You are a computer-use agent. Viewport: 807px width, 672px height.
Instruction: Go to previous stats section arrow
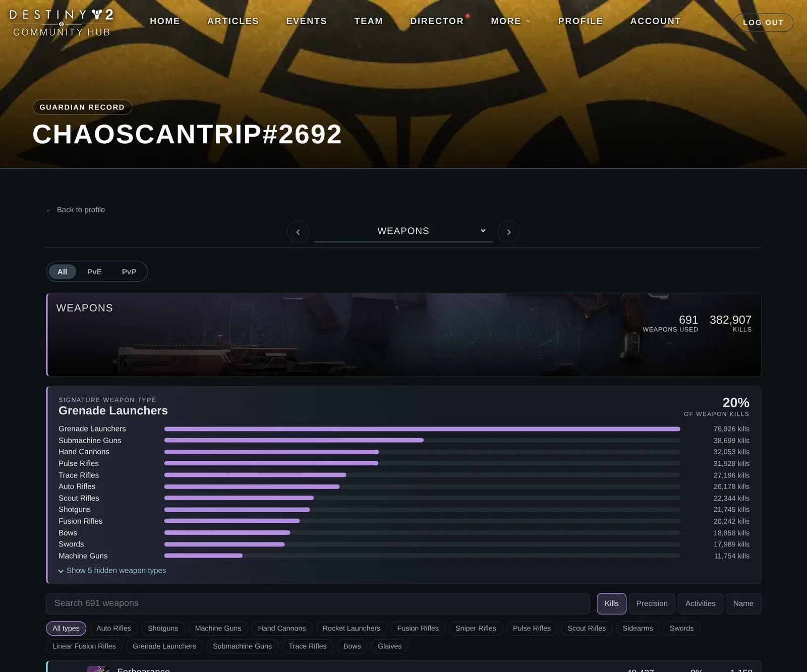(298, 232)
